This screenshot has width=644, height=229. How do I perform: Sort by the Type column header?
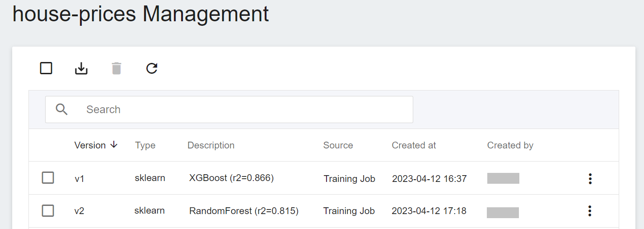coord(145,145)
